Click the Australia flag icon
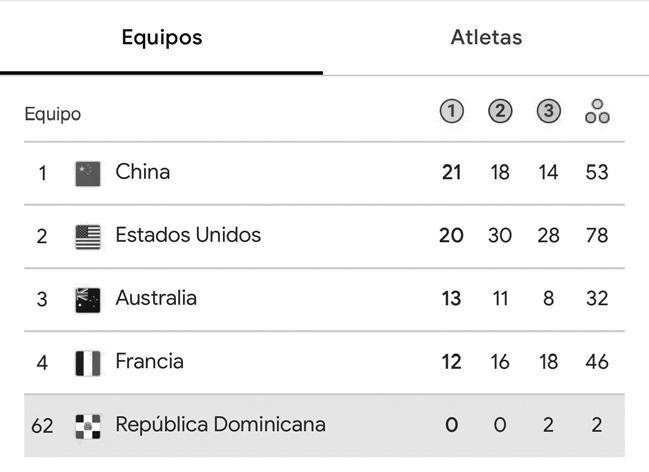 pos(88,299)
